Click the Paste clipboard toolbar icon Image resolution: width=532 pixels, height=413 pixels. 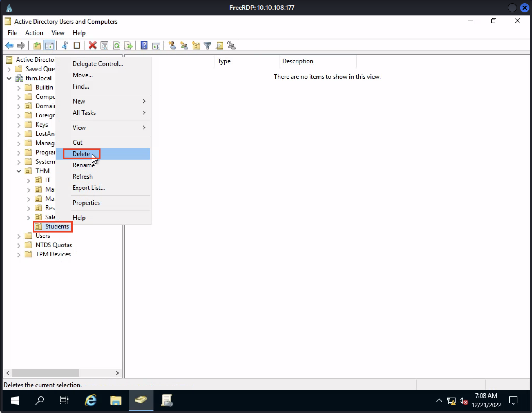[77, 45]
